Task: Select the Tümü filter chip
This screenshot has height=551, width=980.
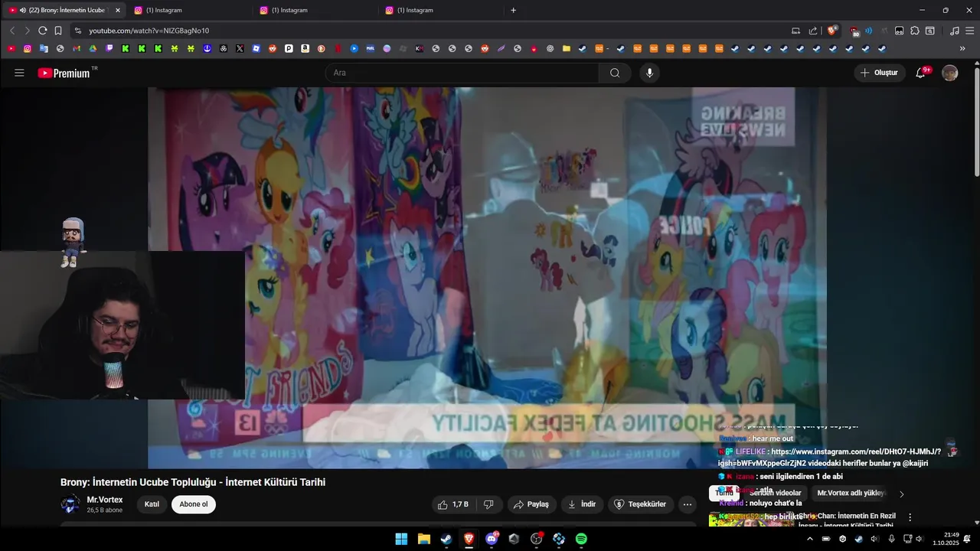Action: point(724,493)
